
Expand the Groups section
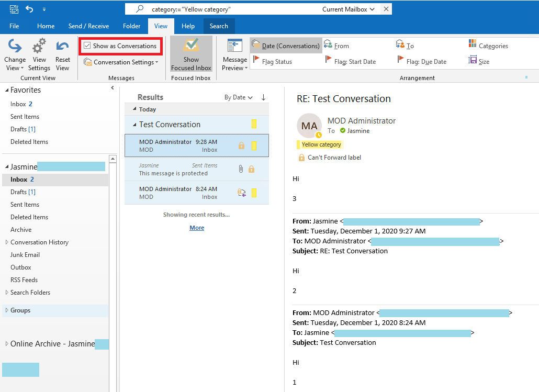[6, 310]
